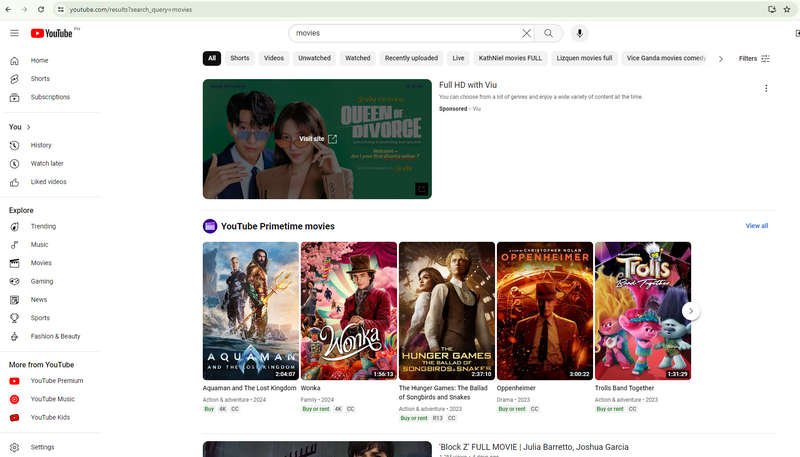Select the Recently uploaded filter chip

411,58
